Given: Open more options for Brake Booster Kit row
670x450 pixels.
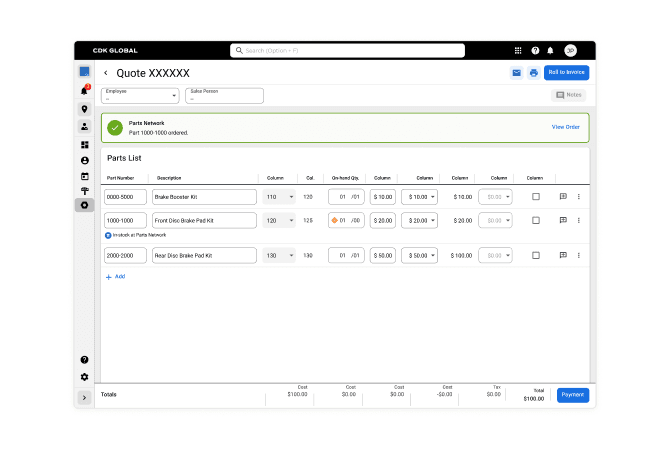Looking at the screenshot, I should (x=579, y=197).
